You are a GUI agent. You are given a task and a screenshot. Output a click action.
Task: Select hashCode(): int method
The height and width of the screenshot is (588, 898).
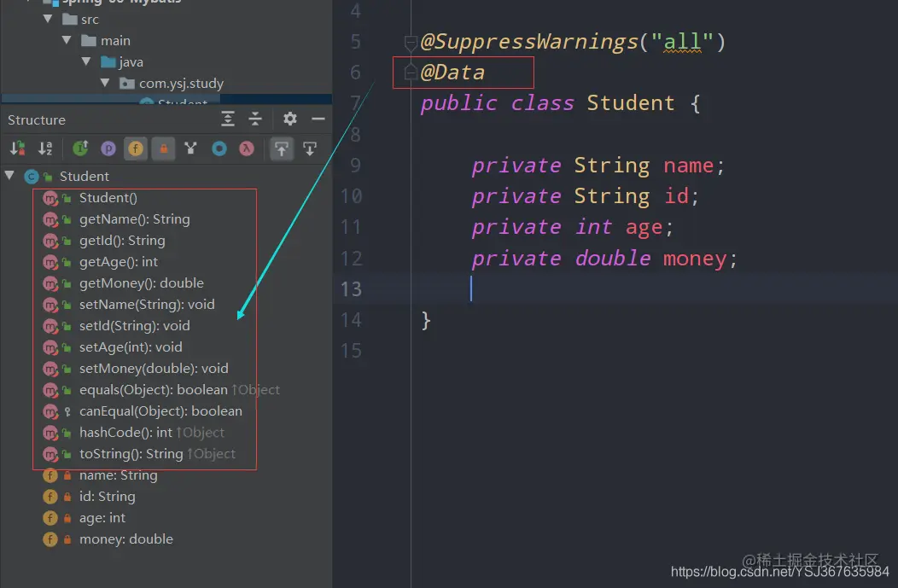click(x=125, y=433)
